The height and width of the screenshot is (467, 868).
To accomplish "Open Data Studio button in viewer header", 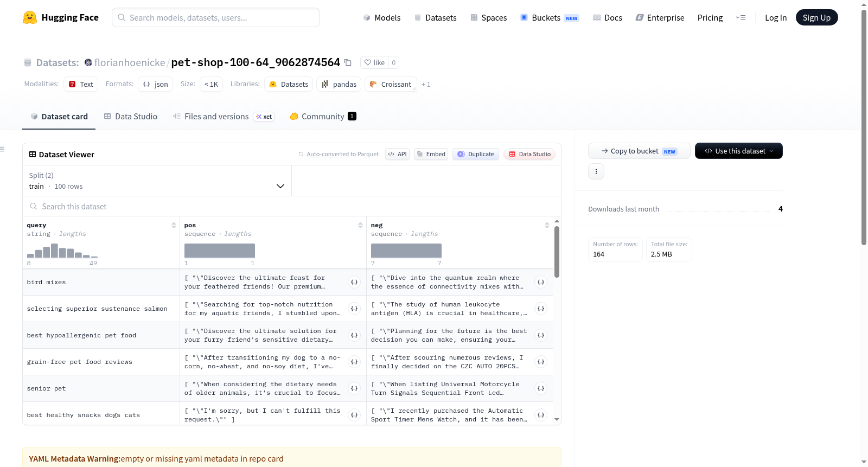I will 529,154.
